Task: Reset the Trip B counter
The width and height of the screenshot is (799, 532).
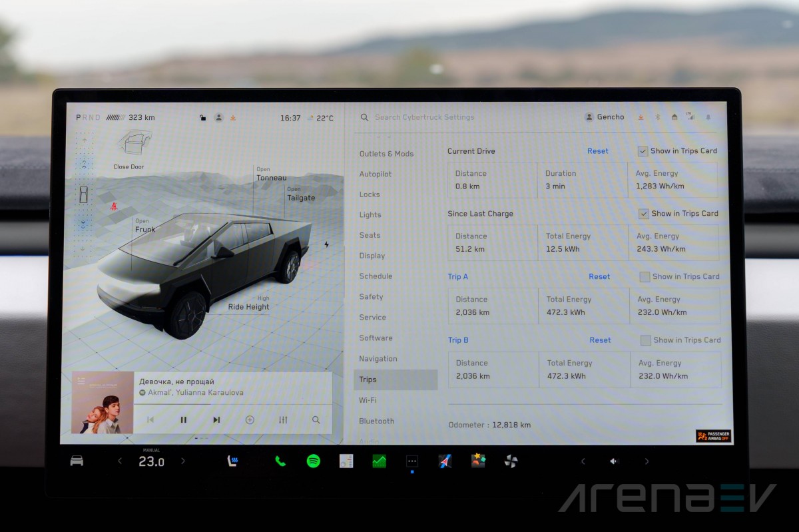Action: coord(599,340)
